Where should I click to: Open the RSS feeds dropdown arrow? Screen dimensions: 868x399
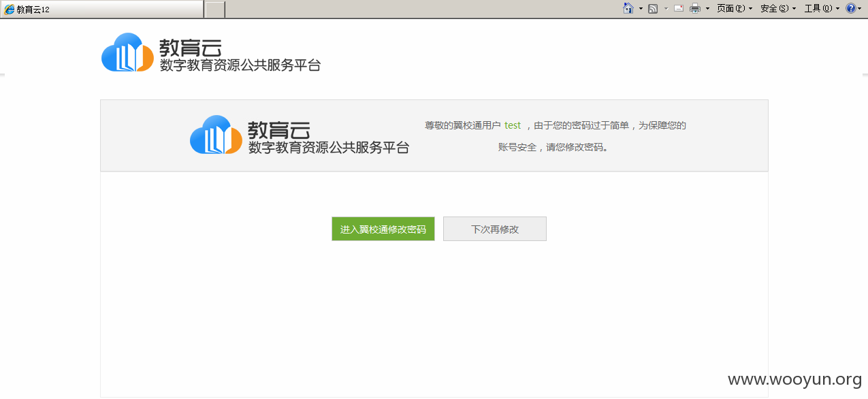point(666,9)
